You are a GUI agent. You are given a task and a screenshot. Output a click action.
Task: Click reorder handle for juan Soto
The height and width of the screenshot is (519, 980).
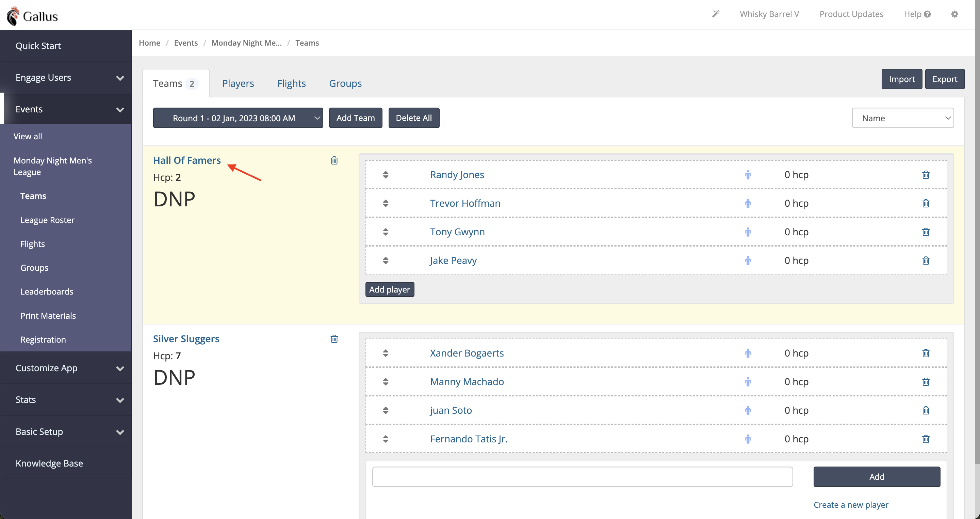point(386,410)
